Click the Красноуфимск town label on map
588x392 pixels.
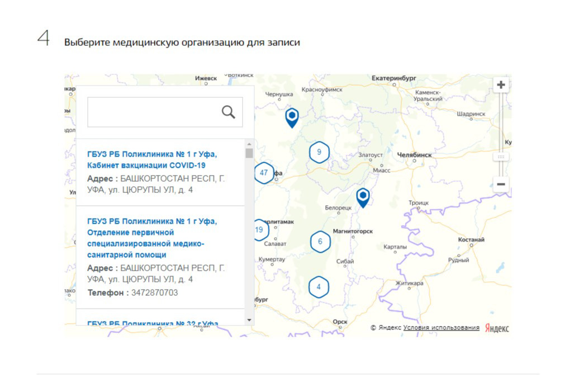[x=322, y=89]
